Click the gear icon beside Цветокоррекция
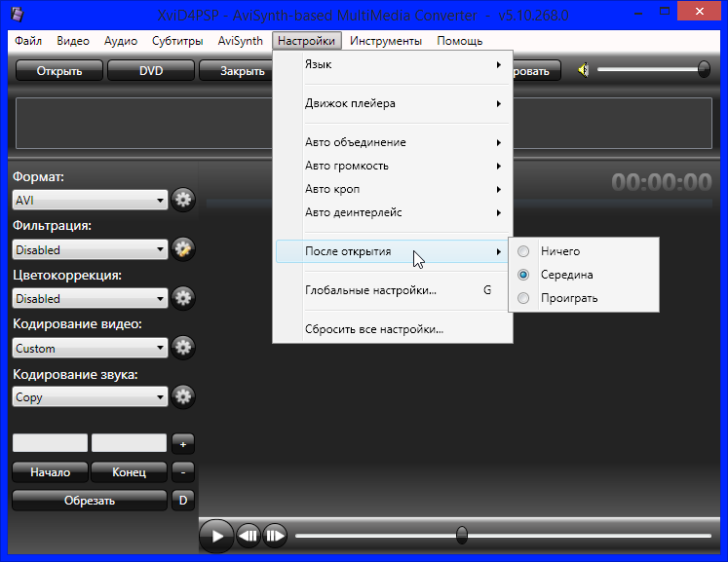This screenshot has width=728, height=562. (183, 298)
